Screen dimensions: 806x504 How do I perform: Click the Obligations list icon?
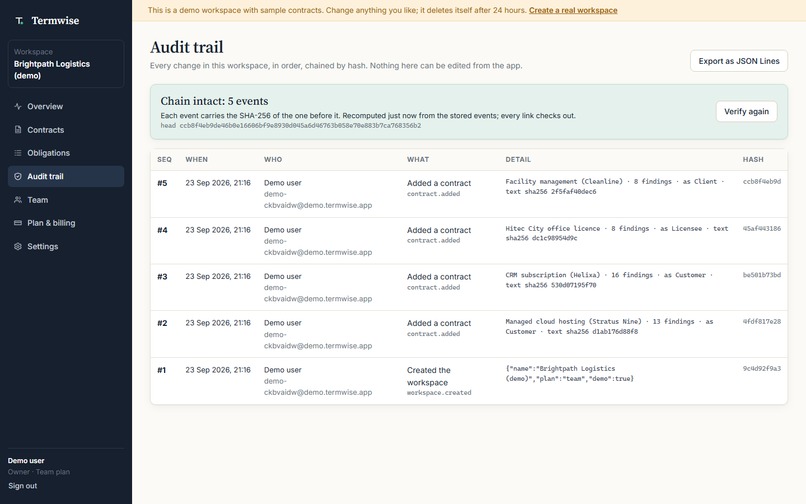18,153
